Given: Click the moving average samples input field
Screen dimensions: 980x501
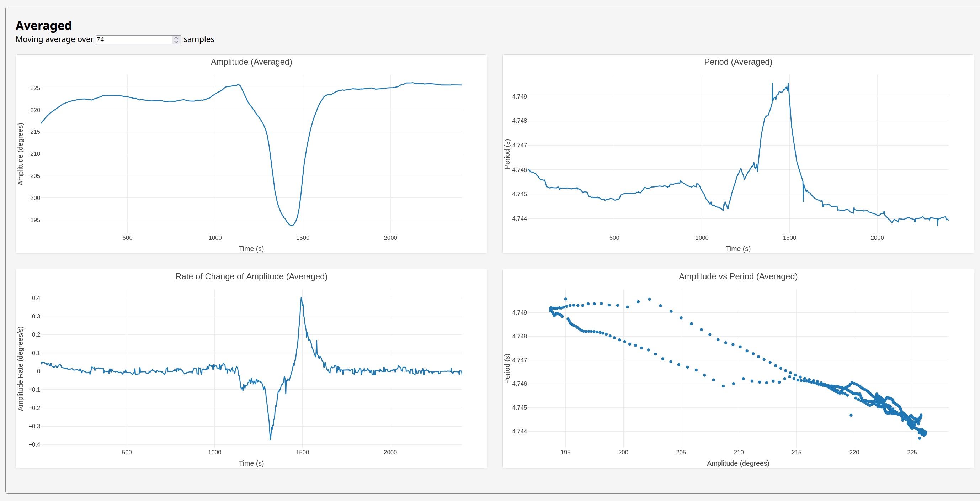Looking at the screenshot, I should coord(133,39).
